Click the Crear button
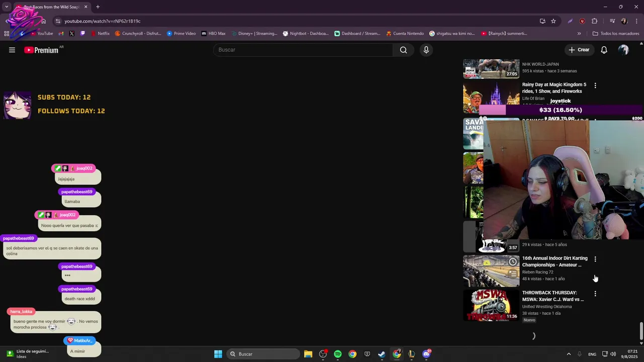The image size is (644, 362). (x=579, y=50)
